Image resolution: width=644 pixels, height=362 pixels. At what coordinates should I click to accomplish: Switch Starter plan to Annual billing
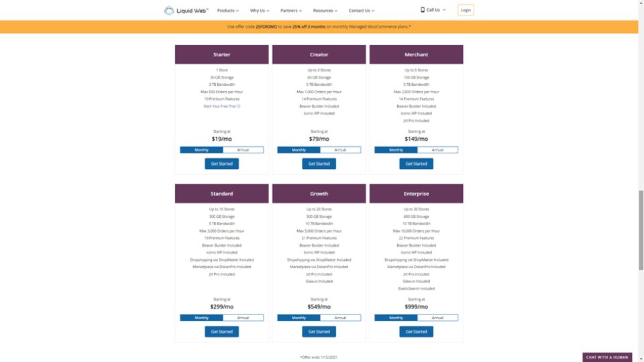tap(243, 149)
